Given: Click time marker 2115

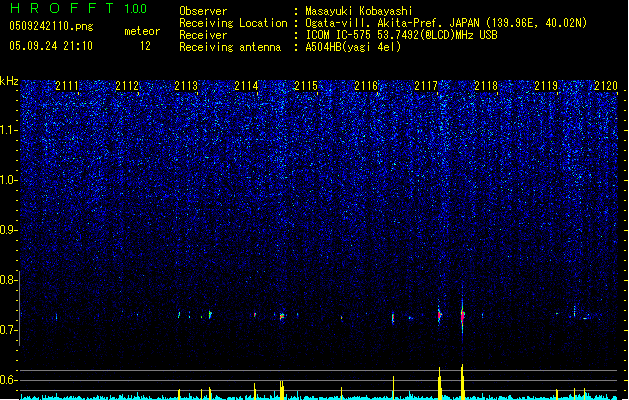Looking at the screenshot, I should (x=306, y=85).
